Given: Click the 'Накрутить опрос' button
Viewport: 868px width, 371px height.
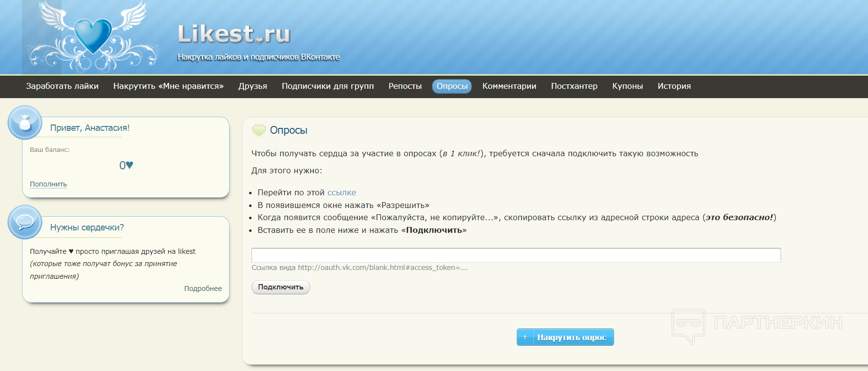Looking at the screenshot, I should tap(565, 337).
